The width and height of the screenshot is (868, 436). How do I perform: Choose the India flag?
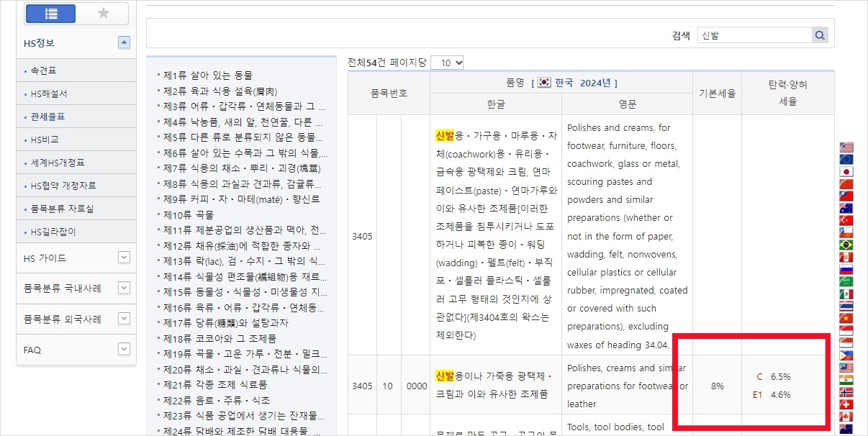pos(846,379)
